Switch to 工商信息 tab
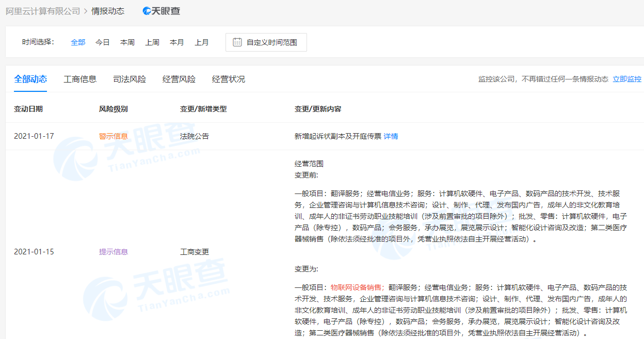 tap(80, 79)
